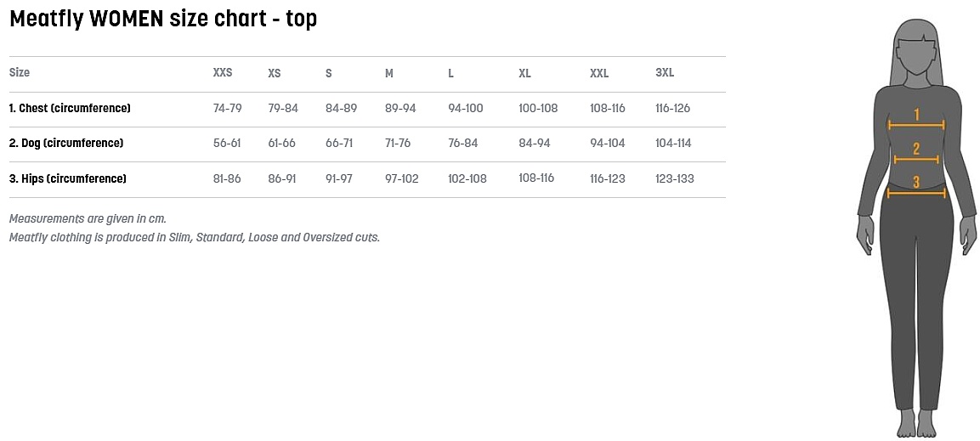The width and height of the screenshot is (980, 441).
Task: Click the XL size column header
Action: (x=524, y=73)
